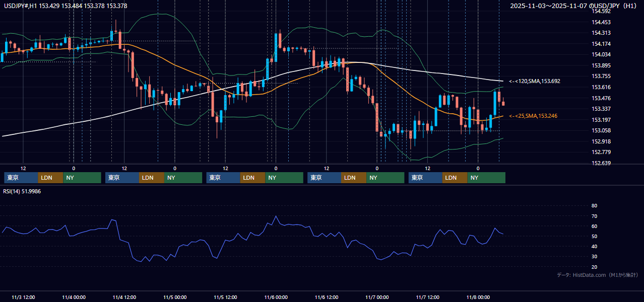Select the 11/5 12:00 time axis label
Viewport: 644px width, 302px height.
click(x=225, y=297)
